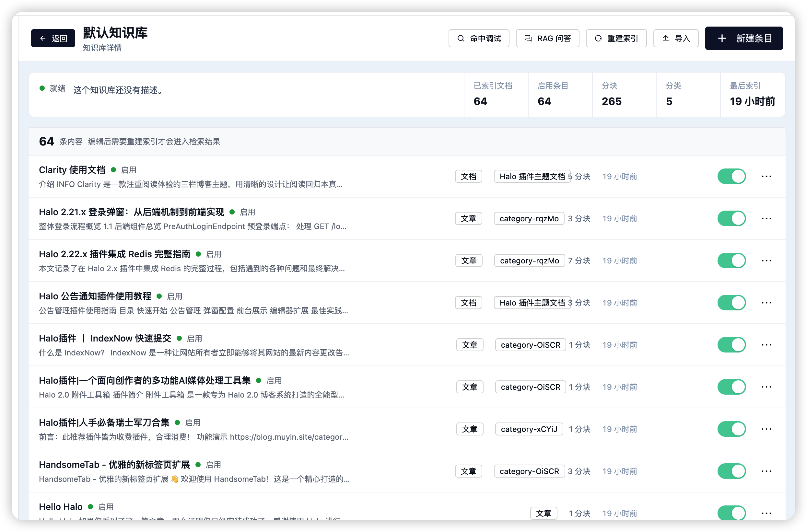Screen dimensions: 807x532
Task: Click the 已索引文档 stat value 64
Action: 480,101
